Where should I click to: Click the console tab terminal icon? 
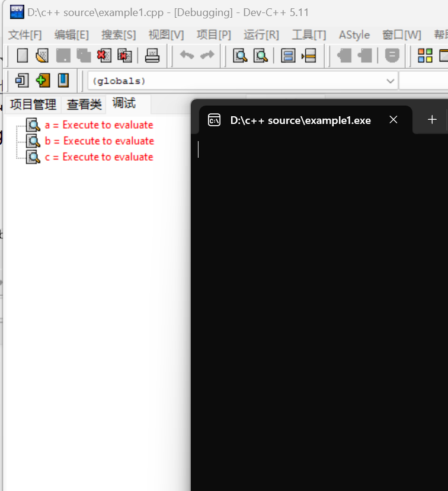pyautogui.click(x=214, y=120)
